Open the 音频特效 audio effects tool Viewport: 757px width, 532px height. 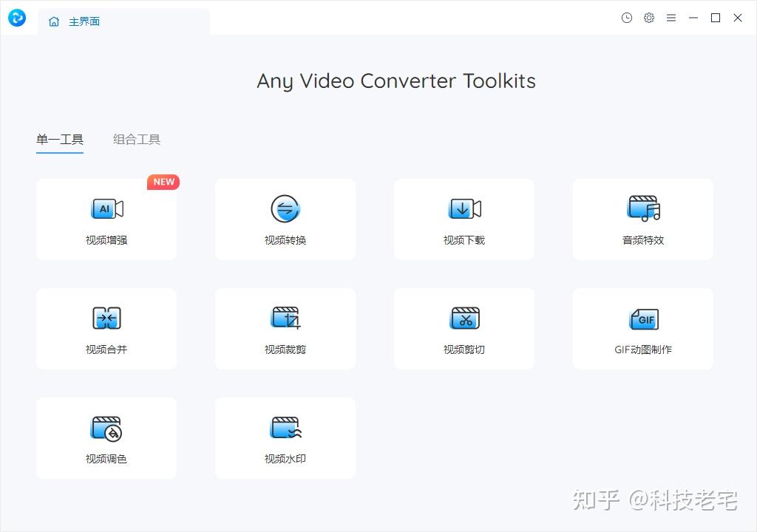[642, 219]
